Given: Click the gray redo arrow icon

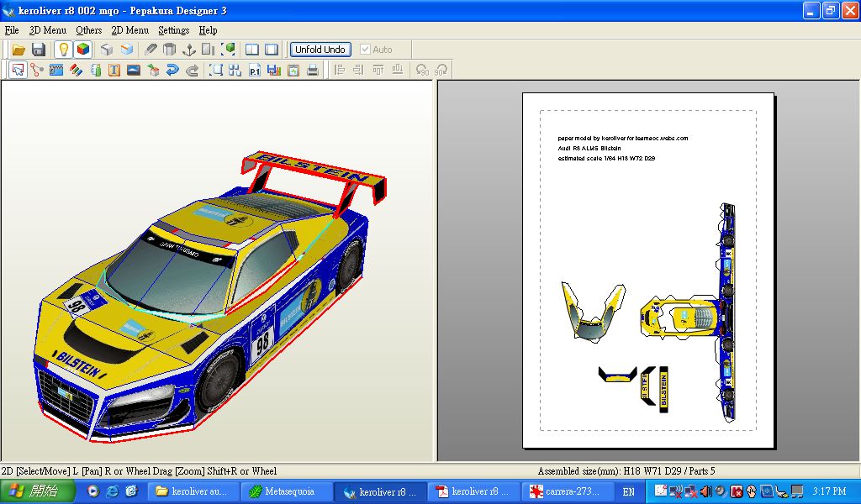Looking at the screenshot, I should coord(193,71).
